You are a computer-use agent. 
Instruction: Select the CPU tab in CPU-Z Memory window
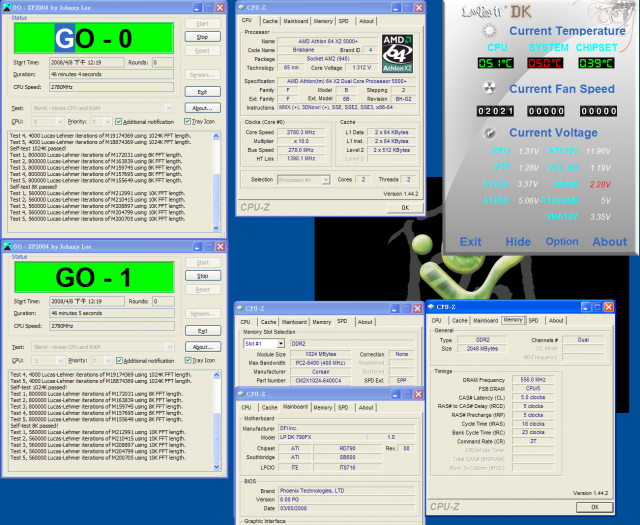click(x=436, y=320)
